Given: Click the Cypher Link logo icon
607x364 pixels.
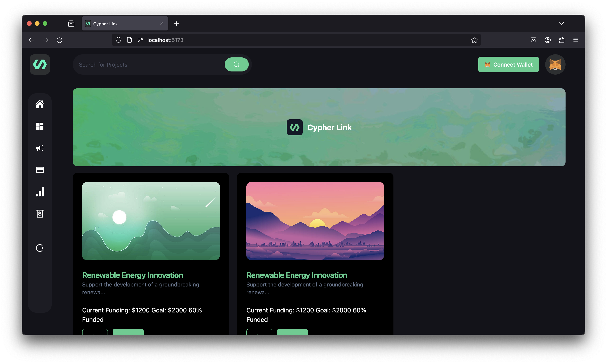Looking at the screenshot, I should click(x=40, y=64).
